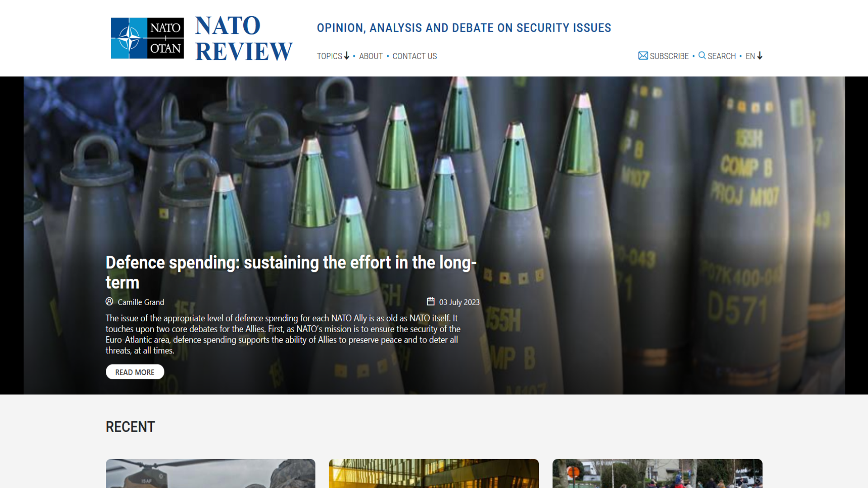Expand the Topics dropdown arrow
The image size is (868, 488).
tap(347, 56)
